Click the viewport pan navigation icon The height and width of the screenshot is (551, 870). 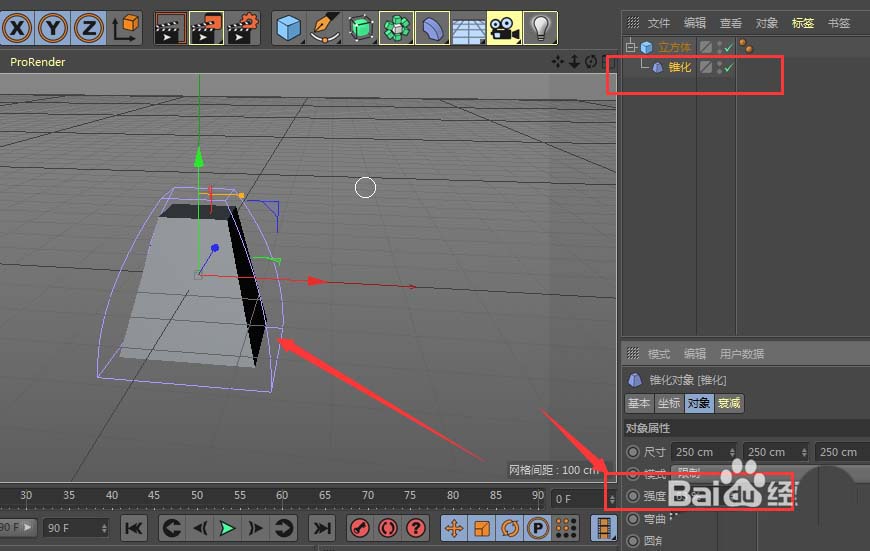coord(558,62)
